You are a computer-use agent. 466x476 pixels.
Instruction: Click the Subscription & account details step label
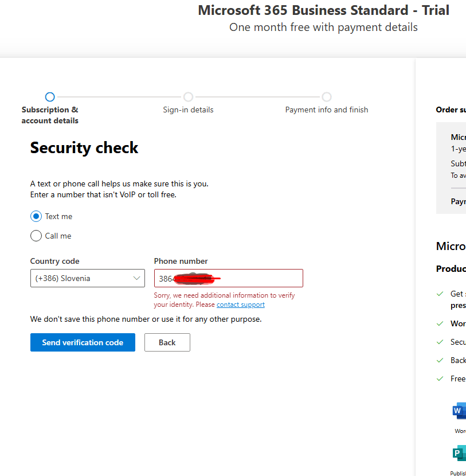(50, 115)
